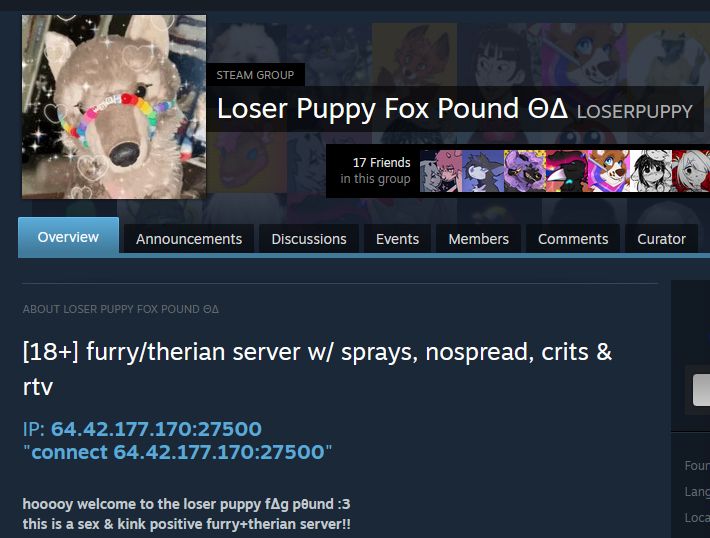Open the orange fox friend avatar
710x538 pixels.
(609, 171)
